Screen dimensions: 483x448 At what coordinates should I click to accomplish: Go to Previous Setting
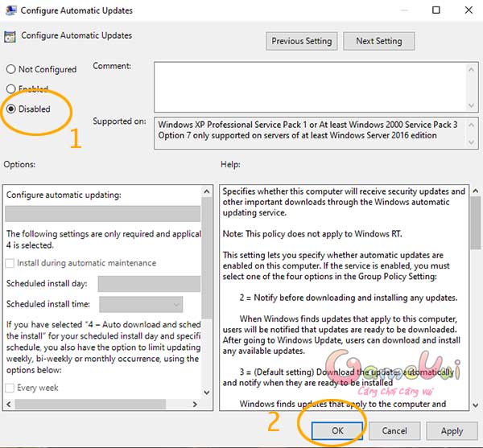point(301,41)
